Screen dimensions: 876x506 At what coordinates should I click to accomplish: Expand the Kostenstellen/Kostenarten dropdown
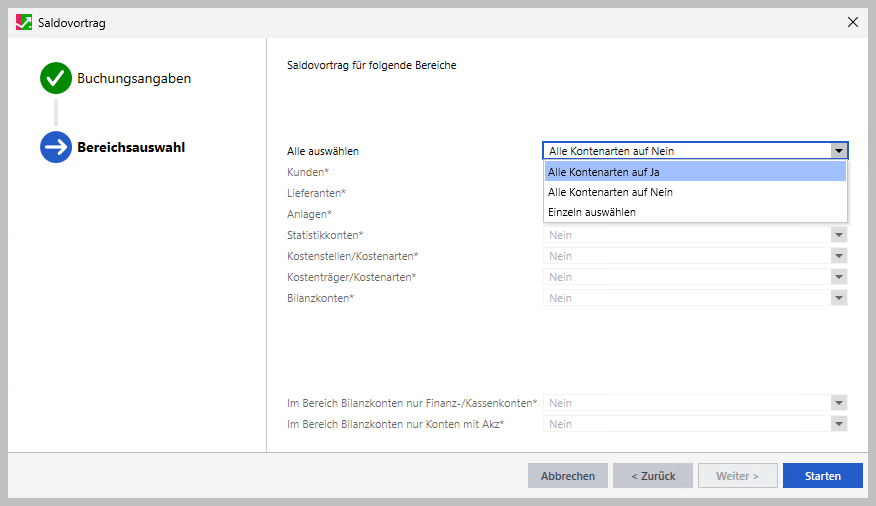(839, 256)
